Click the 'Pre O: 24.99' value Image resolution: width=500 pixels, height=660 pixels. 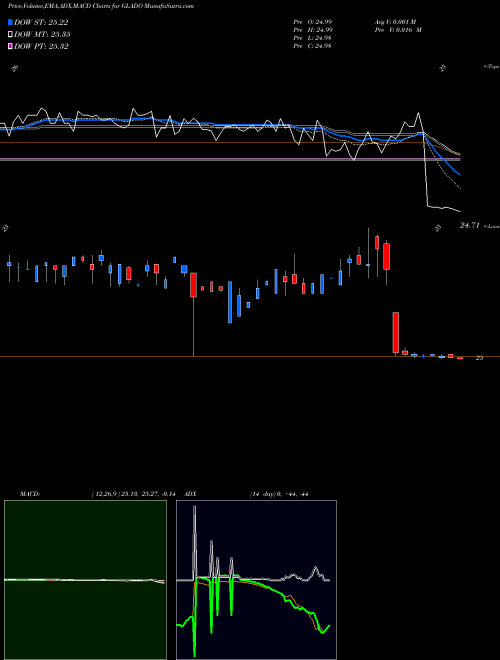click(312, 22)
